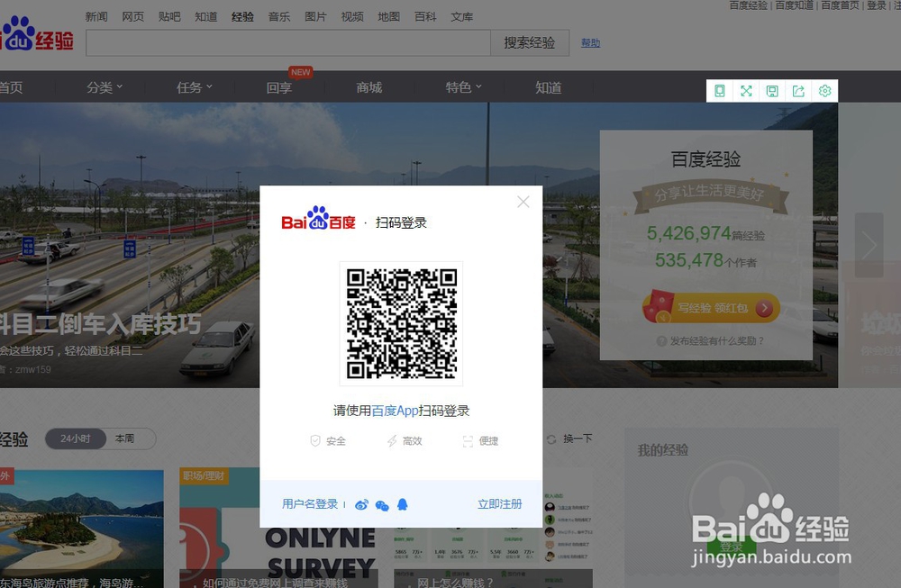The height and width of the screenshot is (588, 901).
Task: Click 登录 link at top right
Action: coord(877,5)
